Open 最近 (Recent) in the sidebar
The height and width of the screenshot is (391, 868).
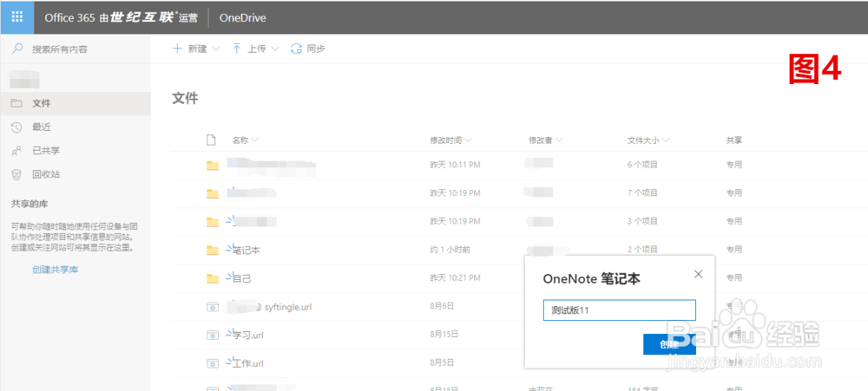click(x=76, y=127)
